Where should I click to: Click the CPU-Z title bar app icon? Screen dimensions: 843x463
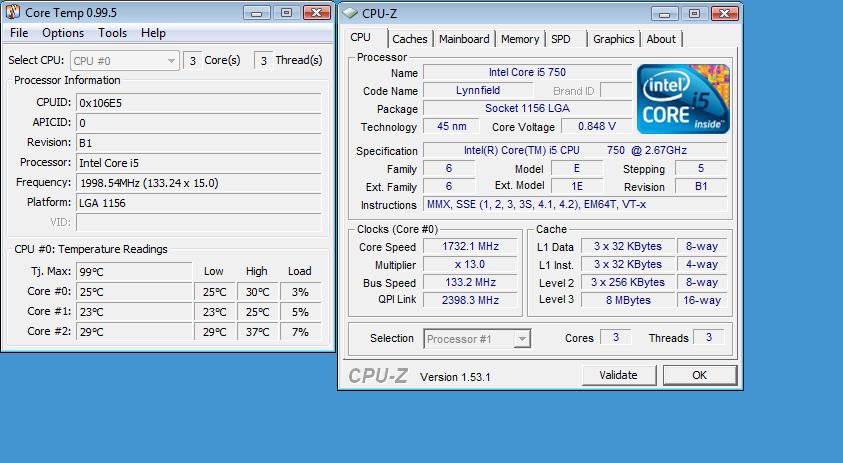tap(350, 13)
